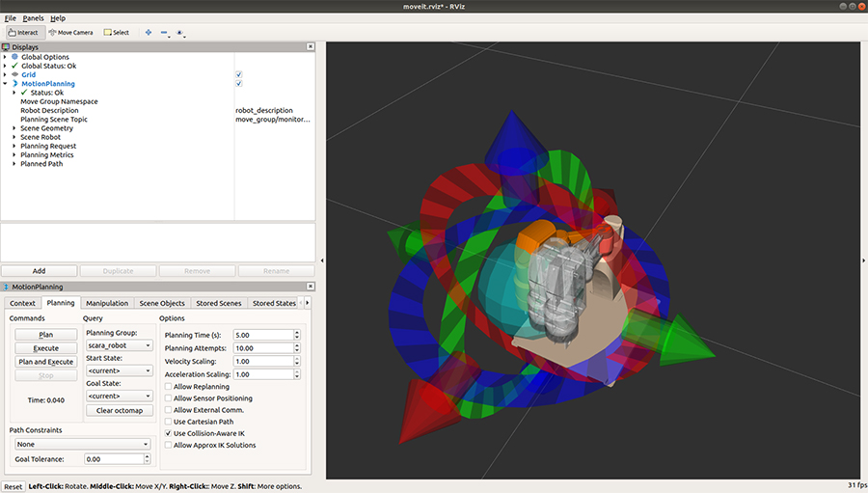
Task: Uncheck the Grid display checkbox
Action: [x=238, y=74]
